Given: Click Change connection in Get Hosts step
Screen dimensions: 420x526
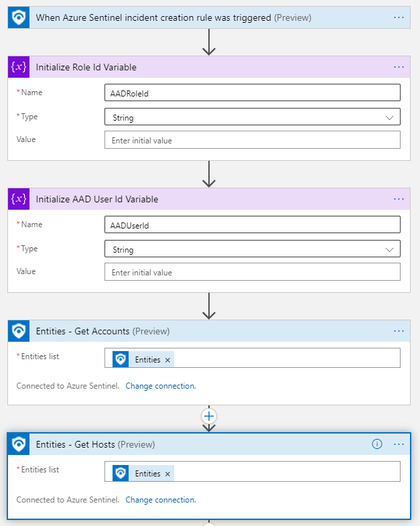Looking at the screenshot, I should click(160, 500).
